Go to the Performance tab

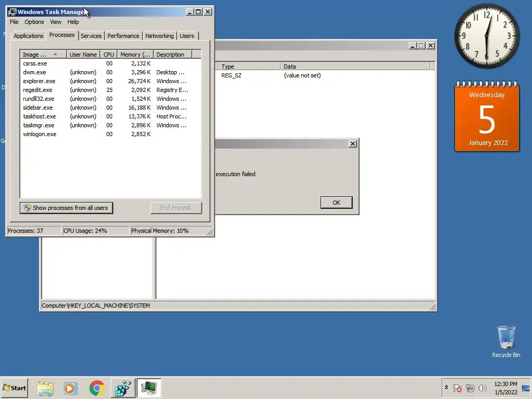pos(123,36)
